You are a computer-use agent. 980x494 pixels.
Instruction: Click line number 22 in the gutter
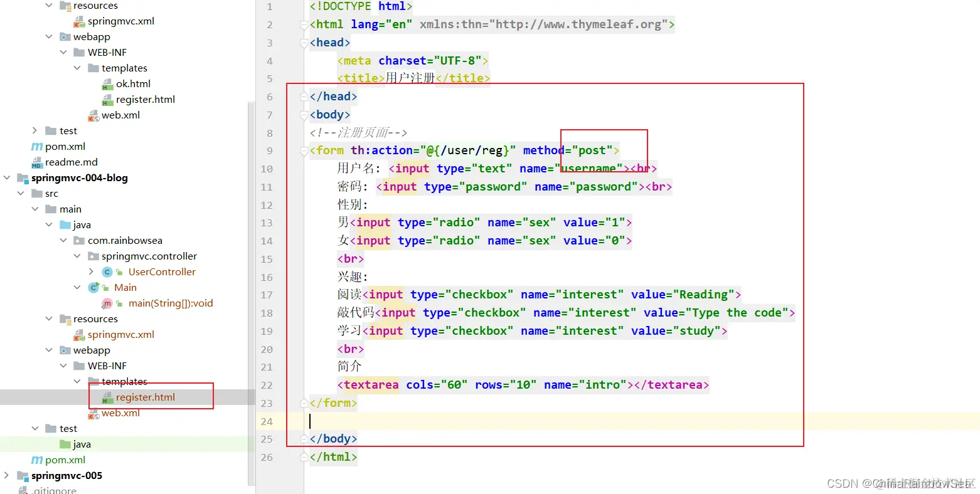click(267, 385)
